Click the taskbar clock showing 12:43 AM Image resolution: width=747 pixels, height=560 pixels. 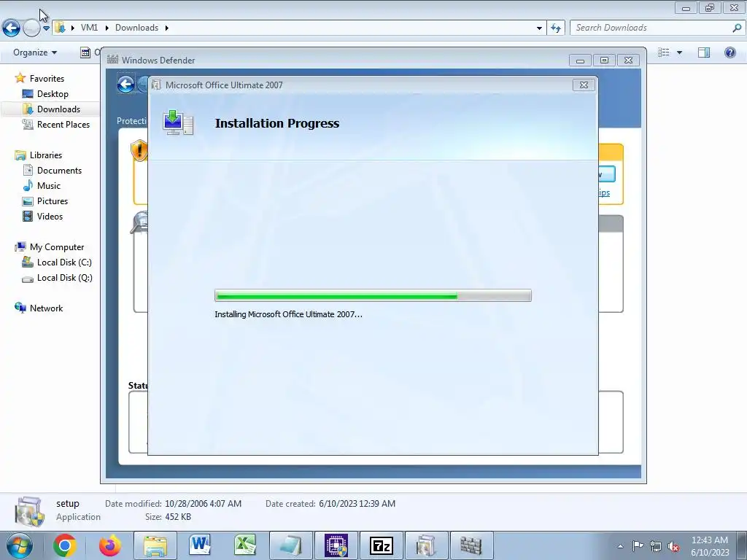click(x=710, y=545)
